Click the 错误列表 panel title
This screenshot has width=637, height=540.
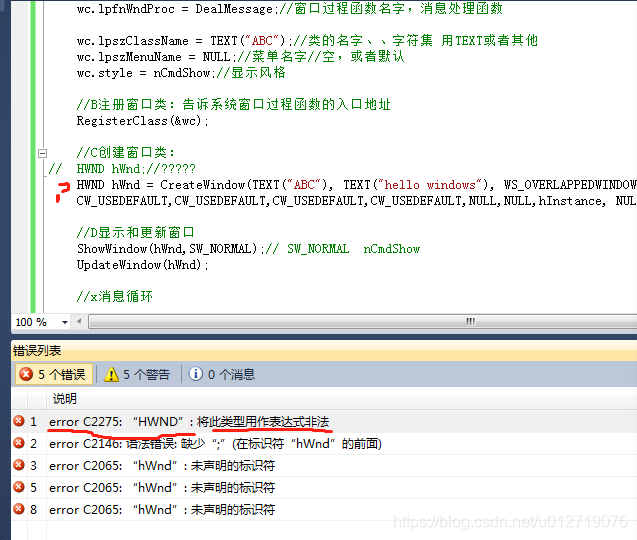pyautogui.click(x=37, y=351)
